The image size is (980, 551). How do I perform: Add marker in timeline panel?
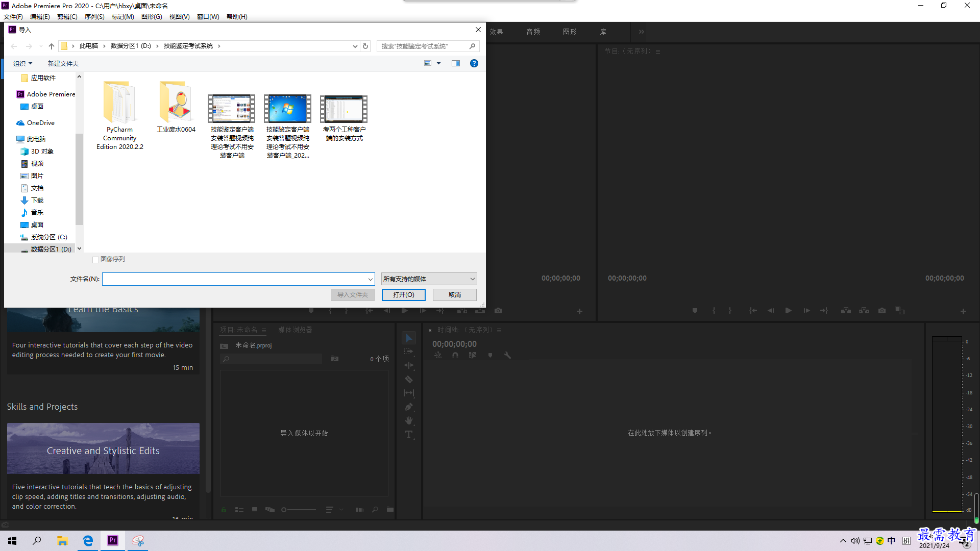pos(490,355)
